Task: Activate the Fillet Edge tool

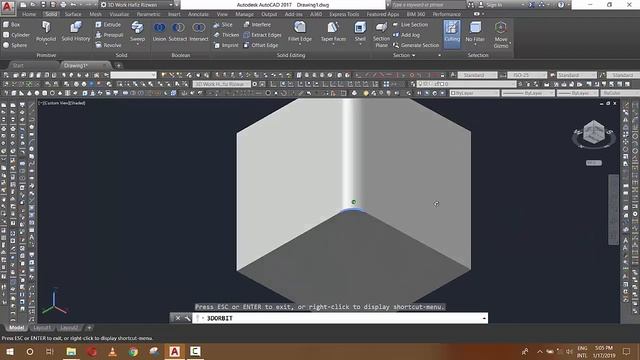Action: [300, 32]
